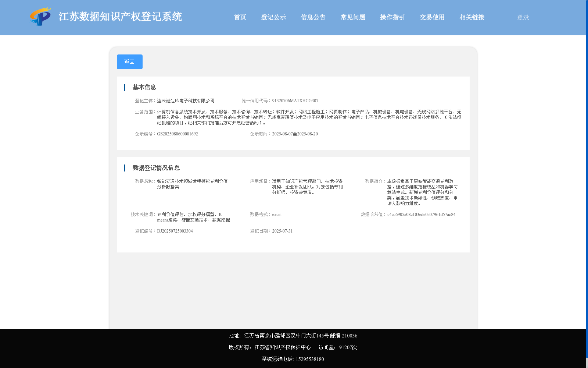
Task: Click the 基本信息 section heading
Action: pos(144,87)
